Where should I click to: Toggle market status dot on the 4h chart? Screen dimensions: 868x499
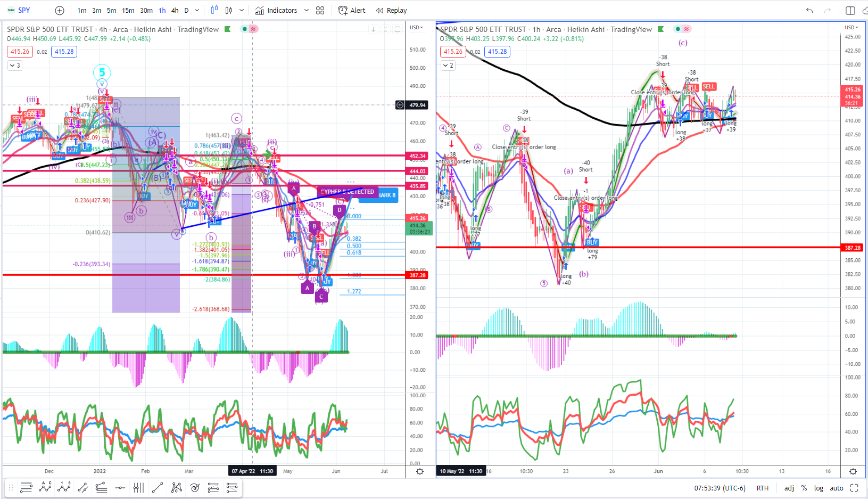point(245,29)
